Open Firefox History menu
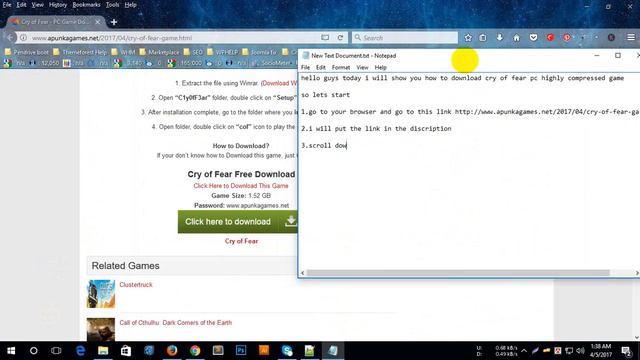This screenshot has width=640, height=360. tap(58, 5)
